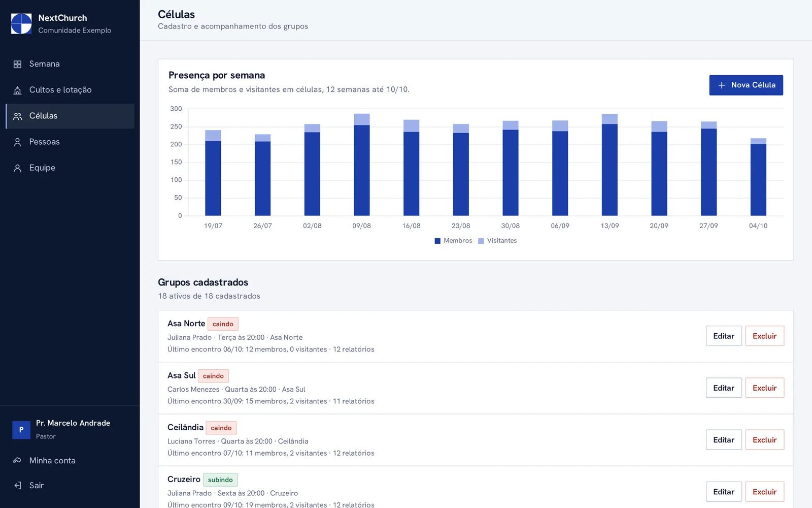Click the subindo badge on Cruzeiro
The height and width of the screenshot is (508, 812).
click(220, 480)
